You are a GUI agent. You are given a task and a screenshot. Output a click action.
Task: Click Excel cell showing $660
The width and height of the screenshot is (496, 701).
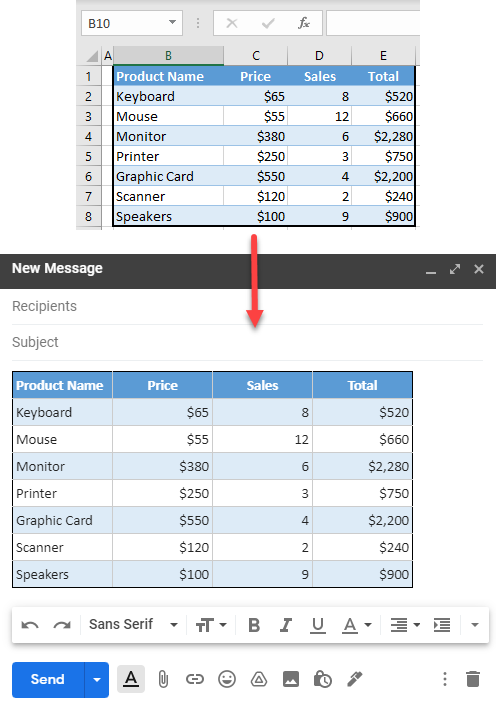[x=383, y=116]
